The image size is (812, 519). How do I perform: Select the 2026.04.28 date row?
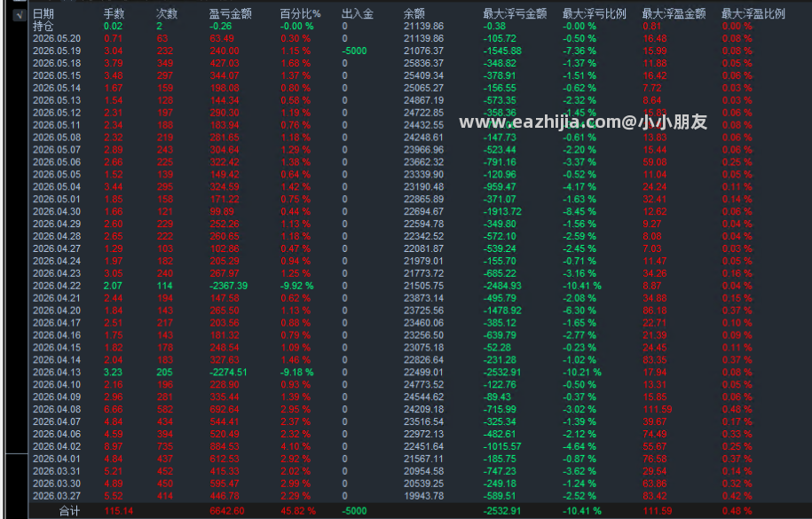57,236
